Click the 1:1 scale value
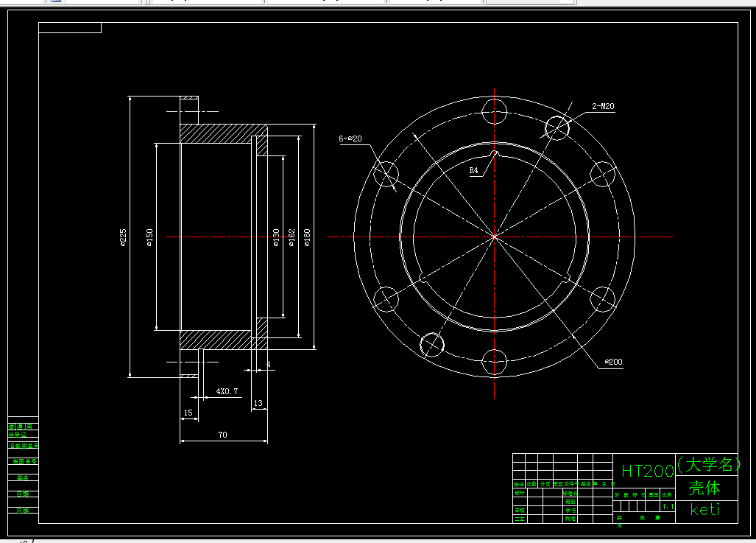Image resolution: width=756 pixels, height=543 pixels. [x=667, y=506]
